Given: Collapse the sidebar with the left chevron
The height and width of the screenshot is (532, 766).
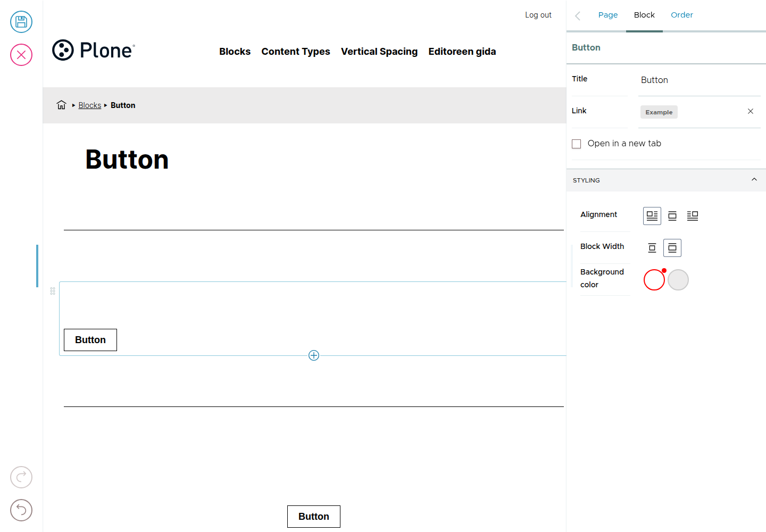Looking at the screenshot, I should (578, 15).
